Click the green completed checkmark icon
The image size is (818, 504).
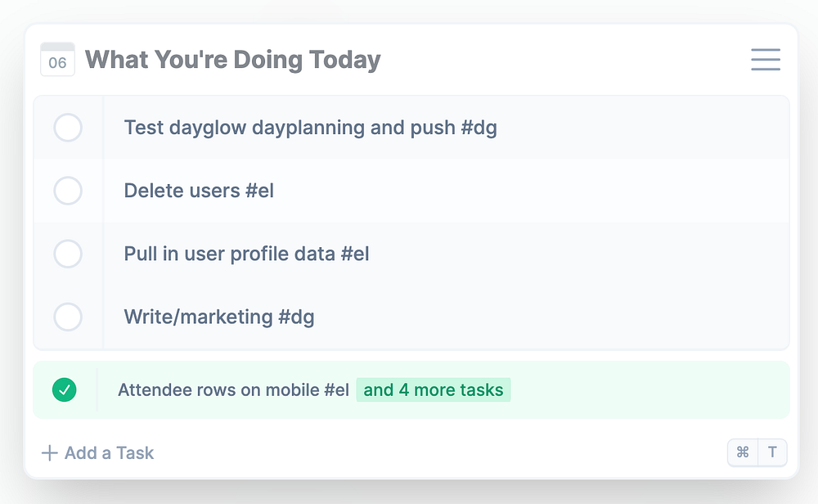click(x=64, y=390)
